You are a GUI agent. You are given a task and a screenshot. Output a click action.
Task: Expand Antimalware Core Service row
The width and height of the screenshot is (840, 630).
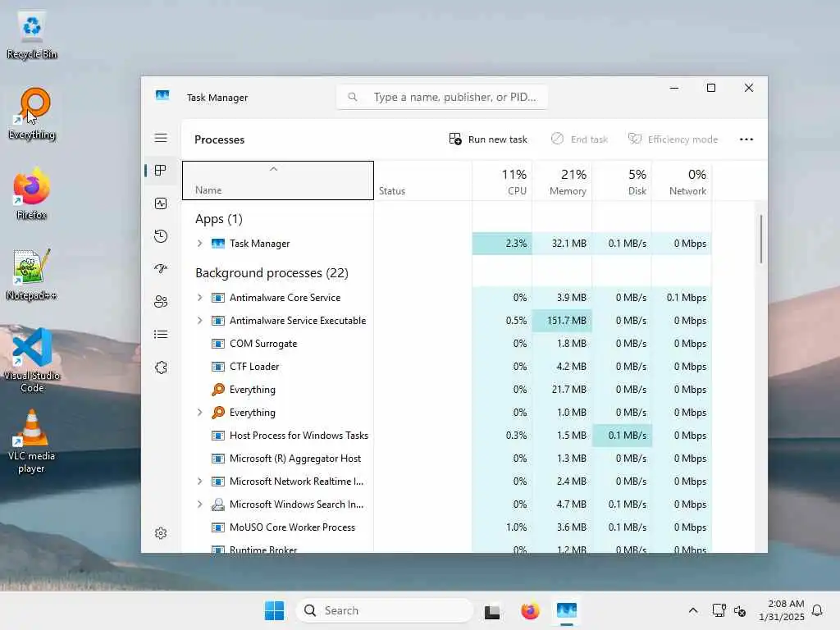point(199,297)
